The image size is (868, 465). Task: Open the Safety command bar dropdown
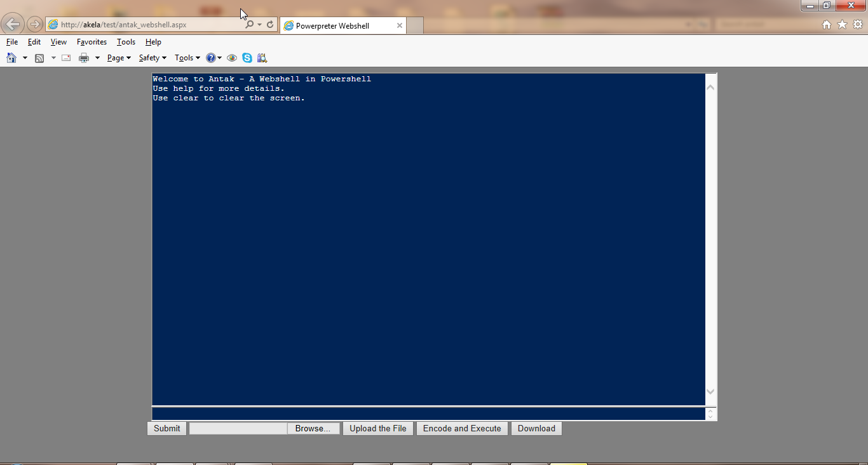click(x=153, y=58)
